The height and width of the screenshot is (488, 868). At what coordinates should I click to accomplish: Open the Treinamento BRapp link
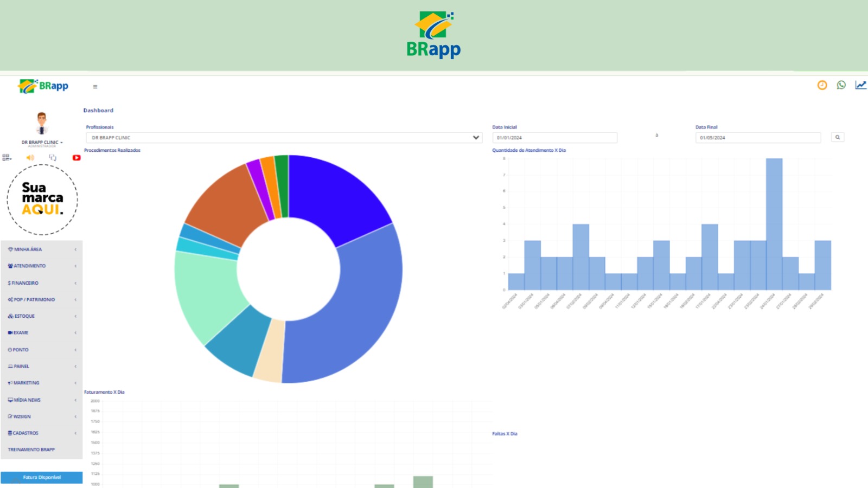tap(31, 450)
